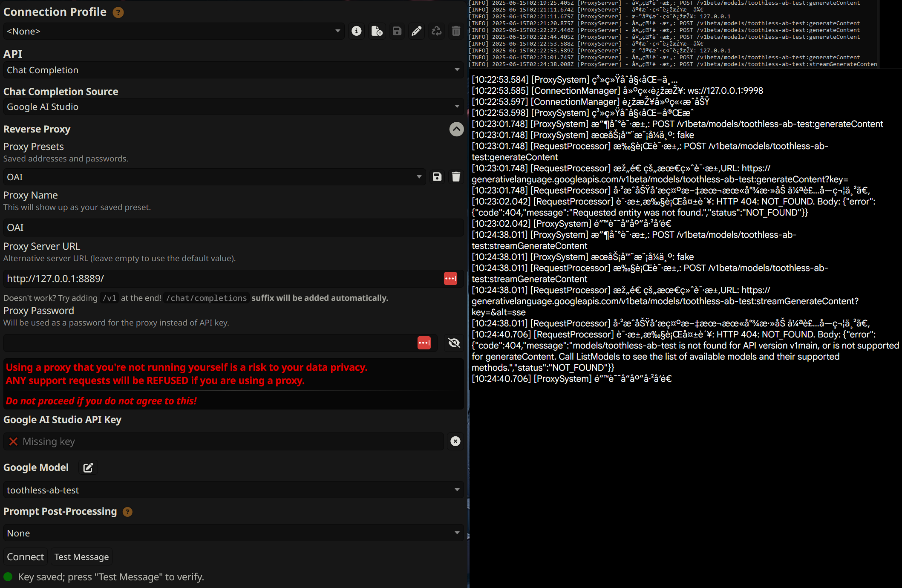902x588 pixels.
Task: Toggle proxy password visibility eye
Action: point(454,343)
